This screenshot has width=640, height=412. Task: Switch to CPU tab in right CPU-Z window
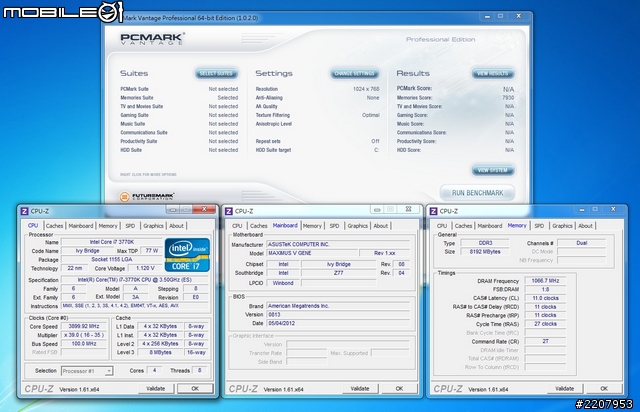point(442,226)
